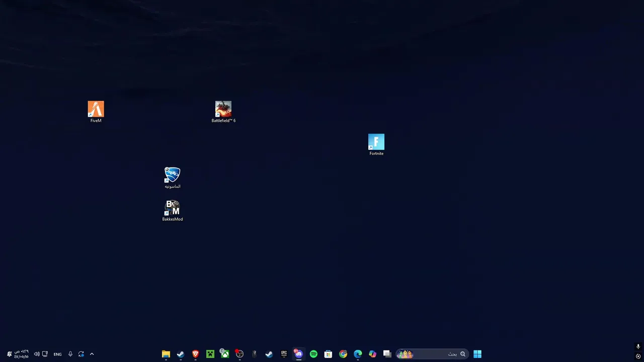Image resolution: width=644 pixels, height=362 pixels.
Task: Open Brave browser from the taskbar
Action: (195, 354)
